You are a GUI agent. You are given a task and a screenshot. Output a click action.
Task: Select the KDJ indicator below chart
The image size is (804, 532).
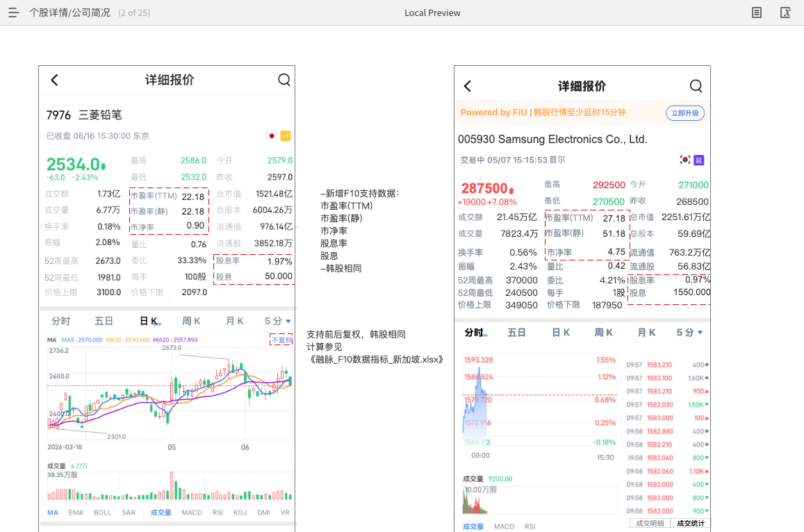(240, 513)
